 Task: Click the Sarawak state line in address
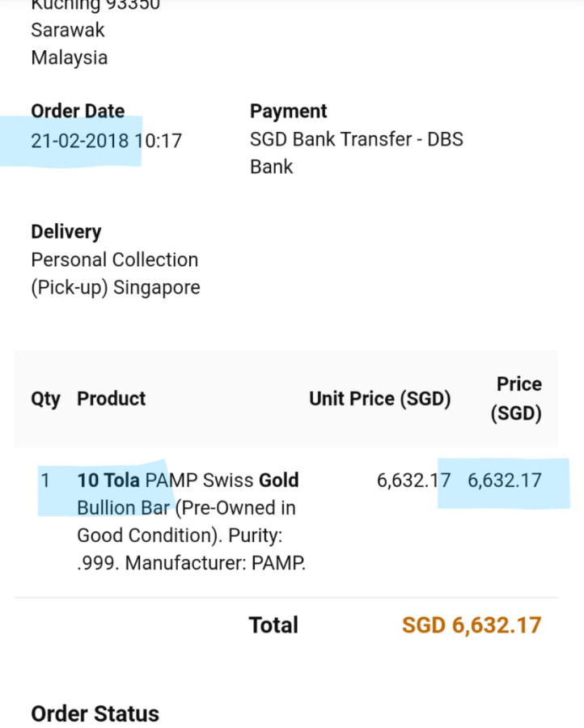(x=68, y=31)
